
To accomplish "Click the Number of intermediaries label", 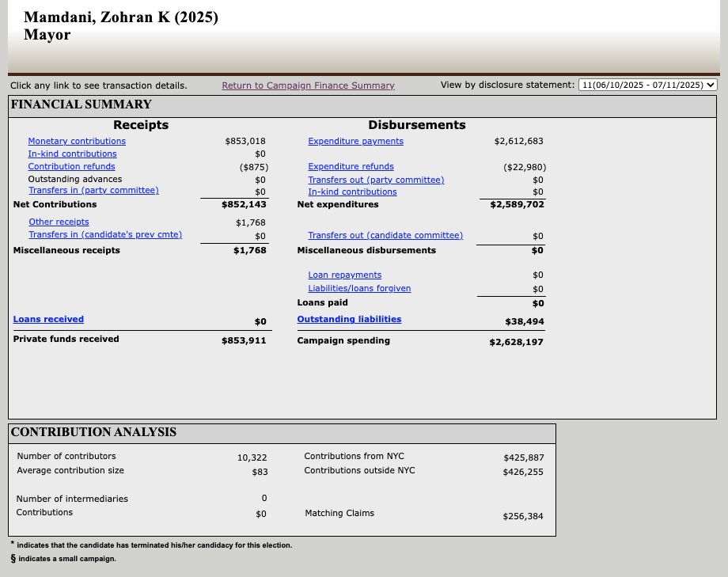I will (x=72, y=499).
